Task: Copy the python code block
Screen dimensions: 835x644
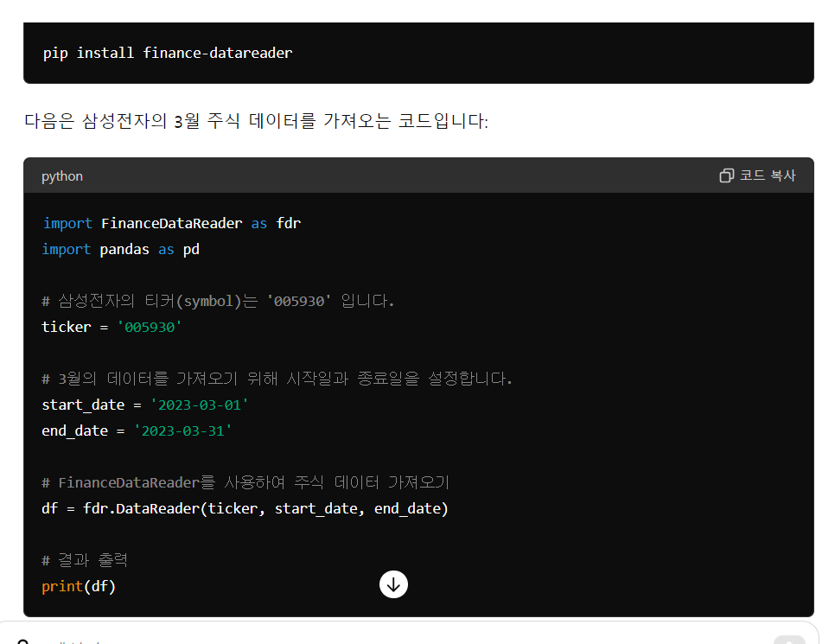Action: tap(757, 175)
